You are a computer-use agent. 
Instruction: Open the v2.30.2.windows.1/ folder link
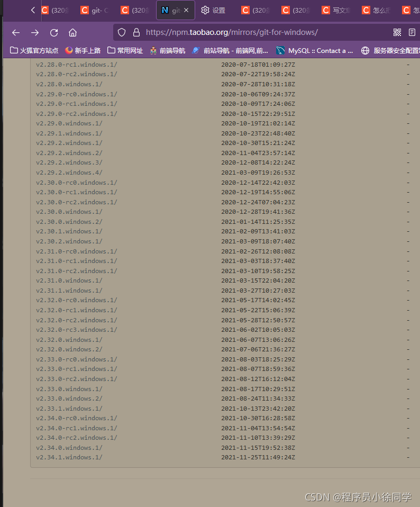[69, 241]
